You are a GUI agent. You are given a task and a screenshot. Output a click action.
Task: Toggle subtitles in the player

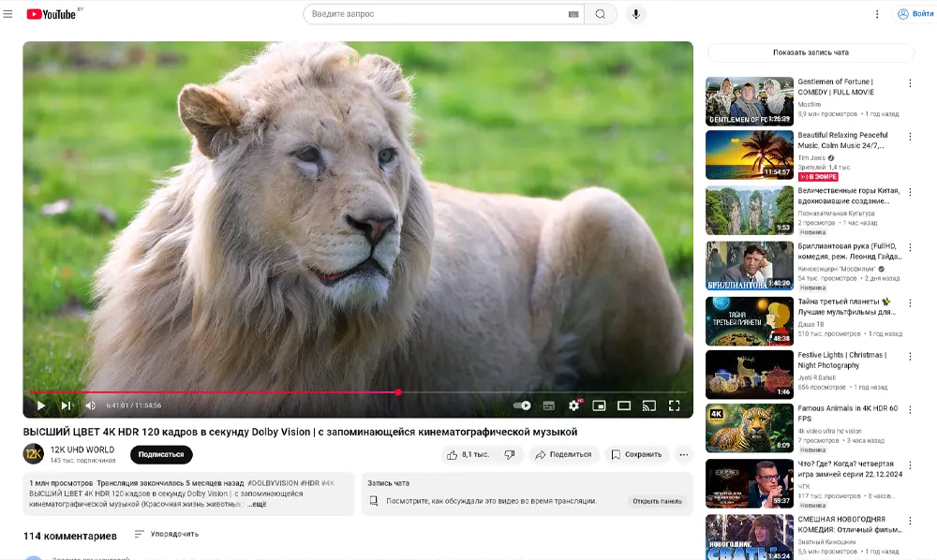pos(548,406)
